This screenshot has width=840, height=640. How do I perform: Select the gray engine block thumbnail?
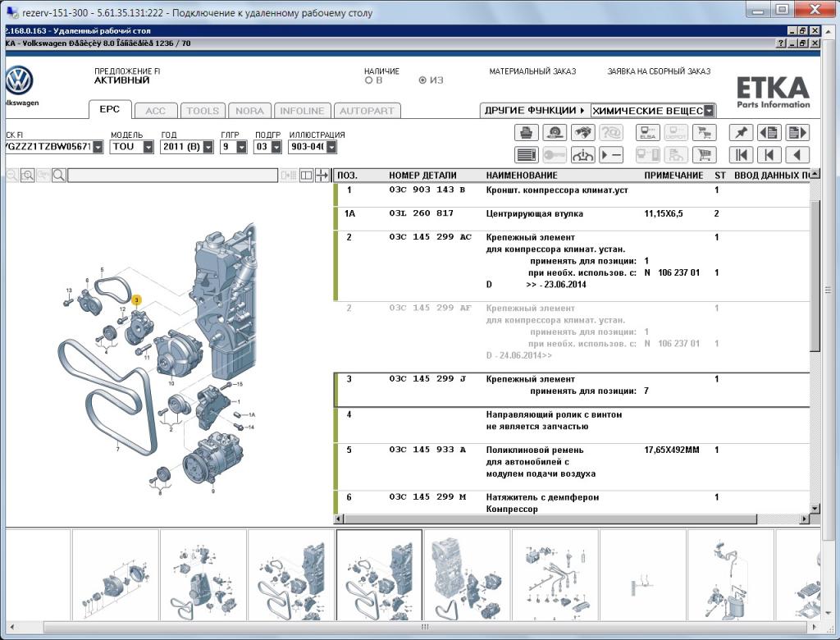[x=467, y=576]
